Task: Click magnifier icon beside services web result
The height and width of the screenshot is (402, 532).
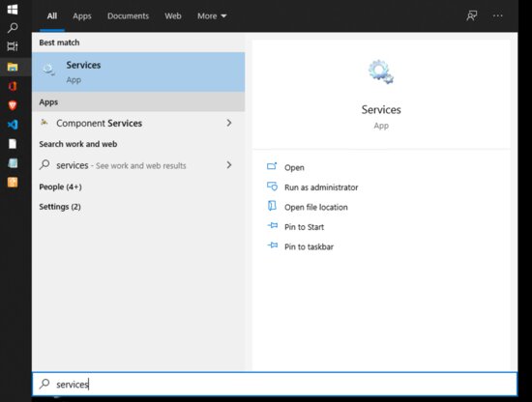Action: (x=44, y=164)
